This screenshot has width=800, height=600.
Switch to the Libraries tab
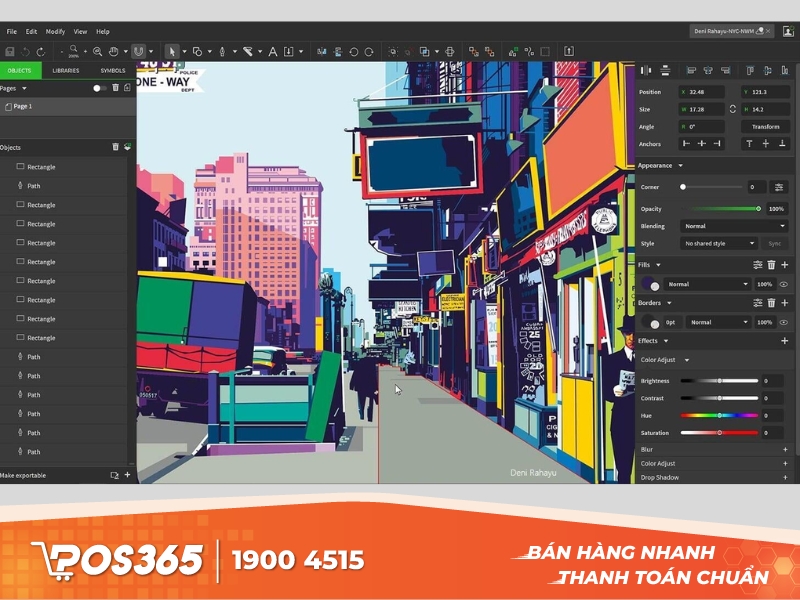click(x=66, y=70)
